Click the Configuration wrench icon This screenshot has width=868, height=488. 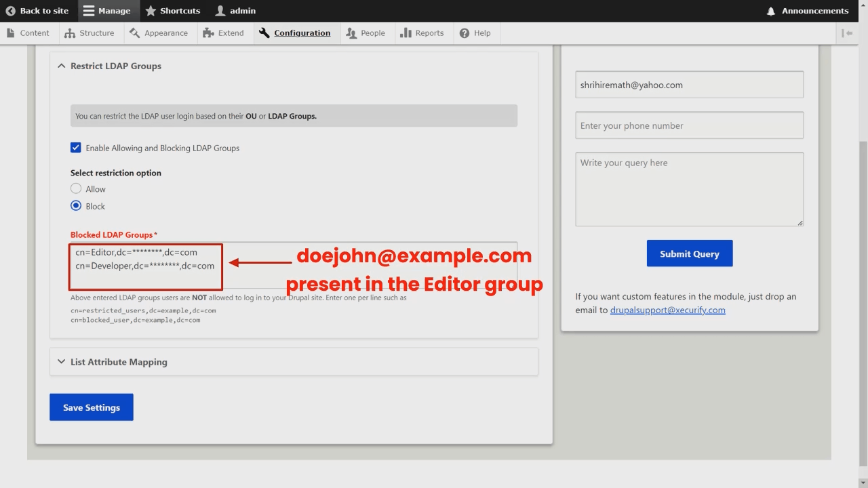(264, 33)
